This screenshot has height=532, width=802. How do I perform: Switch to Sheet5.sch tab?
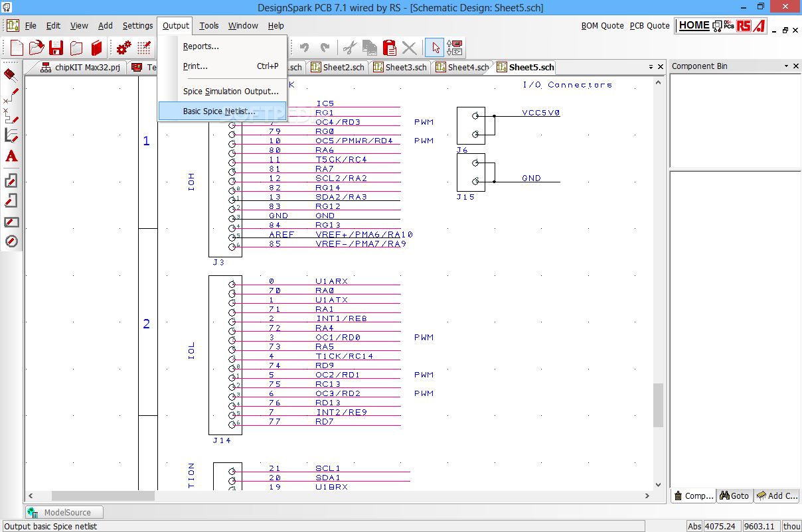click(x=525, y=68)
